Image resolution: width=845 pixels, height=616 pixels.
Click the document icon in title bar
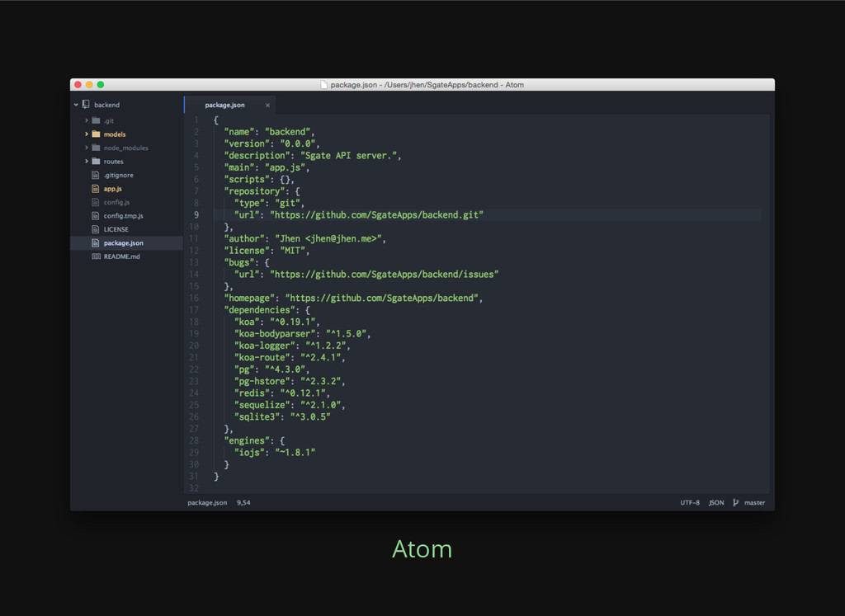click(323, 85)
